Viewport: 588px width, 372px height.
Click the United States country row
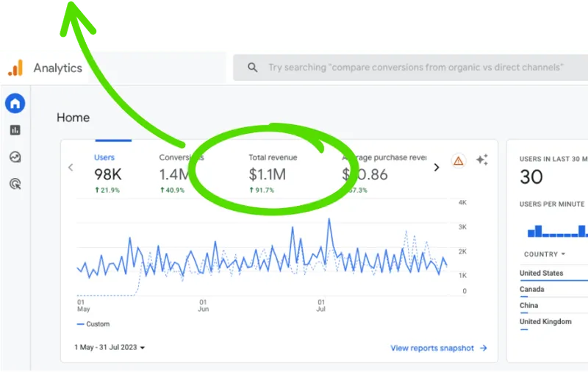coord(542,273)
